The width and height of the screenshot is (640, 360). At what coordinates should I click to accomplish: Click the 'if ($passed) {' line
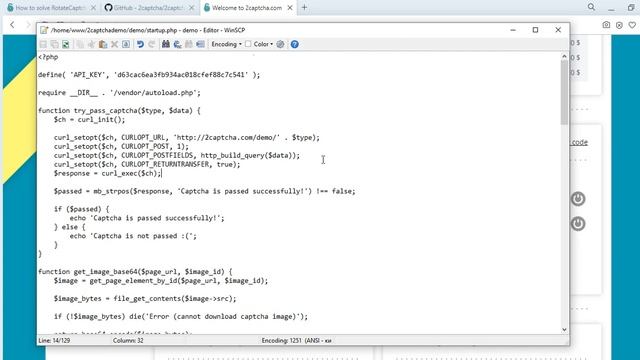point(82,209)
